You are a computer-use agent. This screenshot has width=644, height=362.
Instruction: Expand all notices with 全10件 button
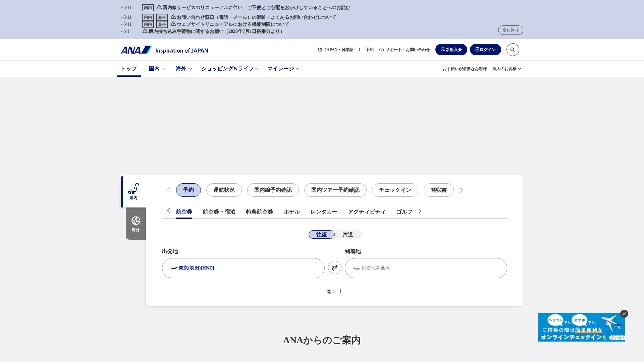coord(511,30)
